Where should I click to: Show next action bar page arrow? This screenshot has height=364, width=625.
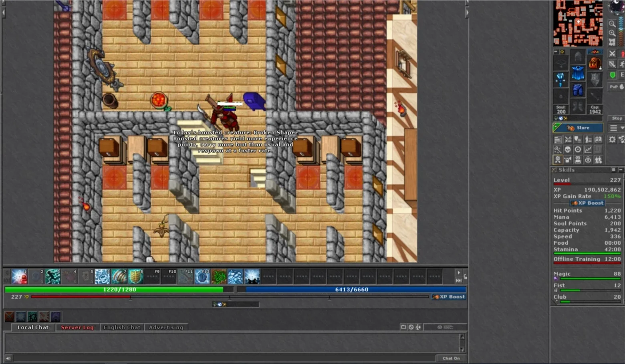459,273
